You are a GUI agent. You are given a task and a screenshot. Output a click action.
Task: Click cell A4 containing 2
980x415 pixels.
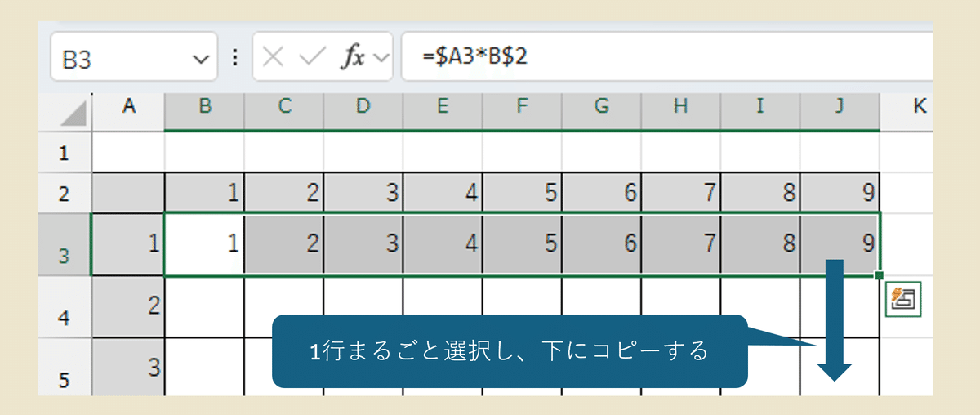(128, 306)
